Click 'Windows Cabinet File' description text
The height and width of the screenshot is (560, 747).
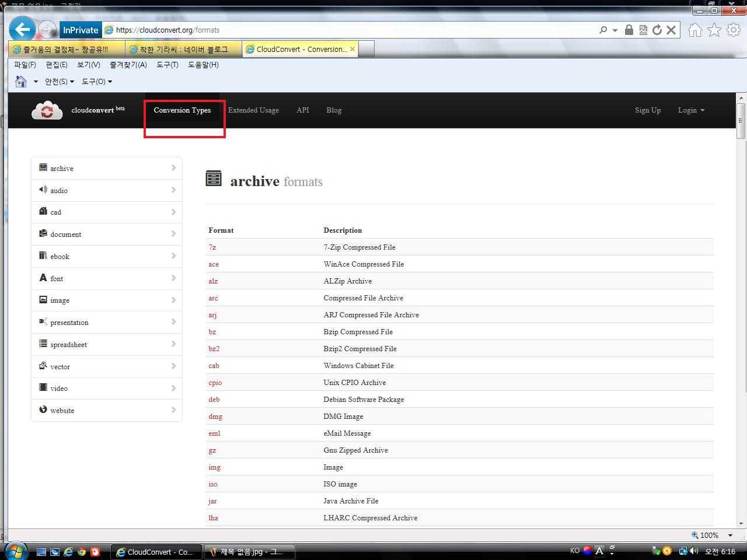(359, 366)
